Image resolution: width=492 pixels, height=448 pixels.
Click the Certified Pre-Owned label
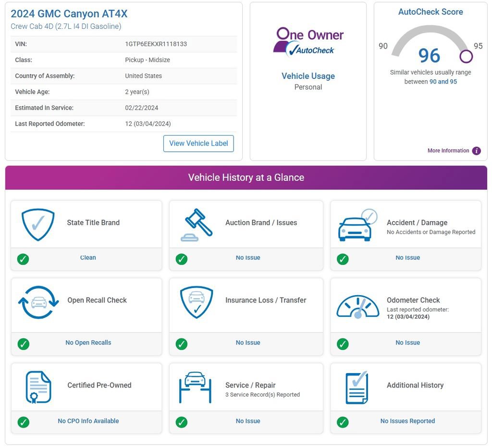(x=99, y=385)
